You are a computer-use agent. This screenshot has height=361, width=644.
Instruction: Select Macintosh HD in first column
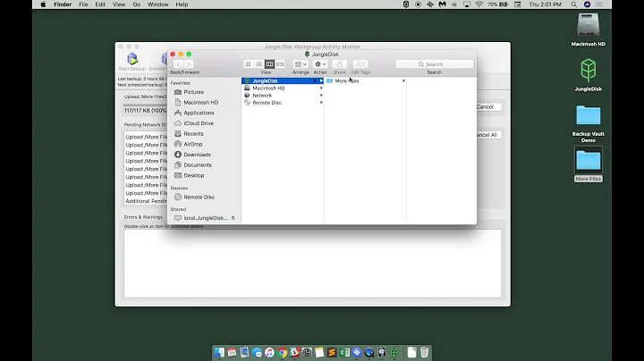pos(283,88)
